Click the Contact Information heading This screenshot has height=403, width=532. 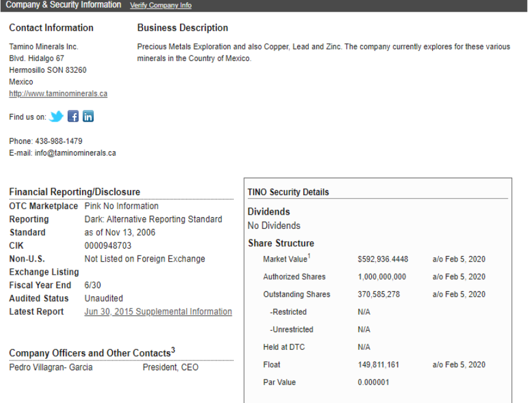(x=51, y=28)
